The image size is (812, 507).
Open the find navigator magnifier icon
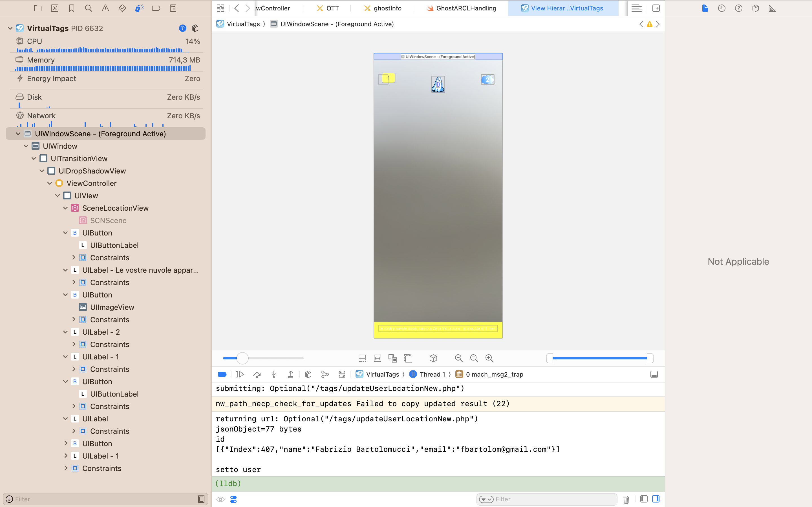click(x=88, y=8)
